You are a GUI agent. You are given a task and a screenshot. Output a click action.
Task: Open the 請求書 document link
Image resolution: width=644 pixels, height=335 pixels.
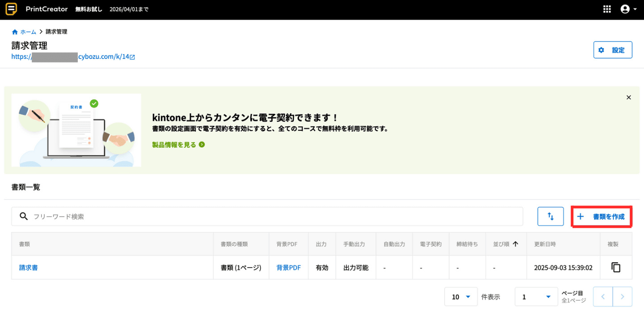pyautogui.click(x=28, y=268)
